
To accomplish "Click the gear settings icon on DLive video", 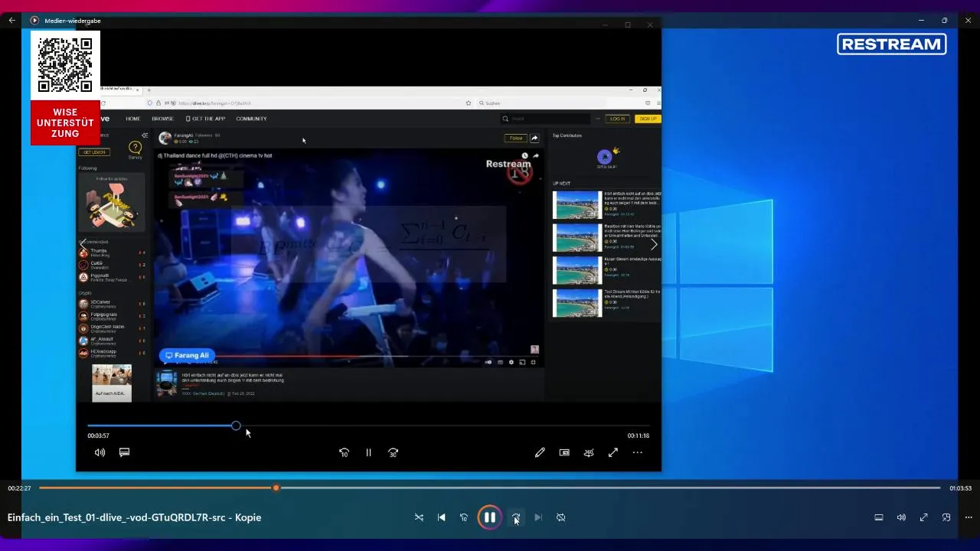I will tap(511, 362).
